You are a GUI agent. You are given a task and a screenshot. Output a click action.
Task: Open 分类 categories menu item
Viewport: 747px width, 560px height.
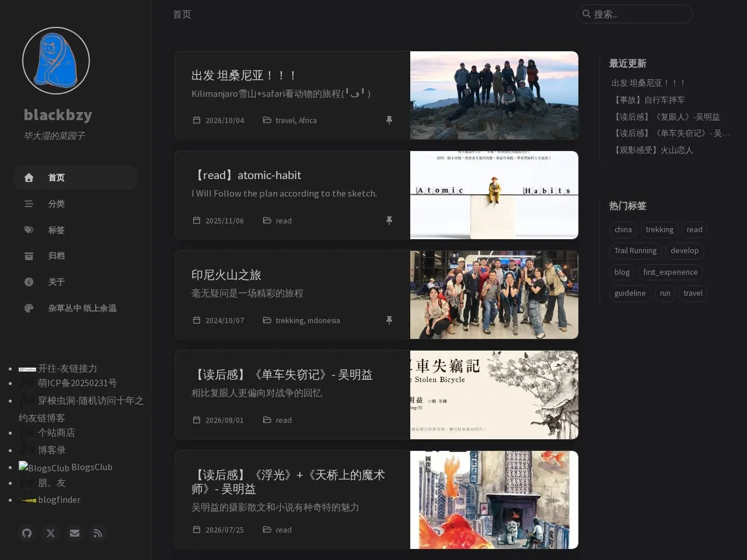click(75, 204)
